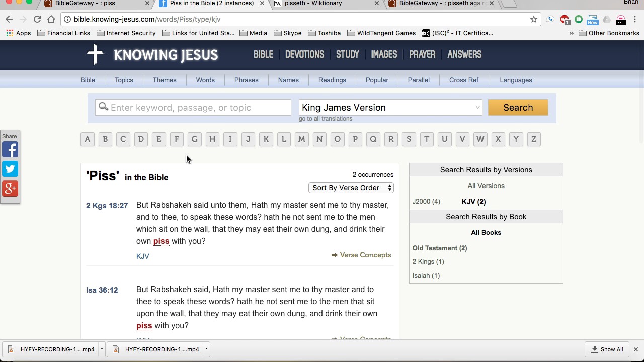Open second HYFY-RECORDING download menu arrow
Screen dimensions: 644x362
[206, 349]
